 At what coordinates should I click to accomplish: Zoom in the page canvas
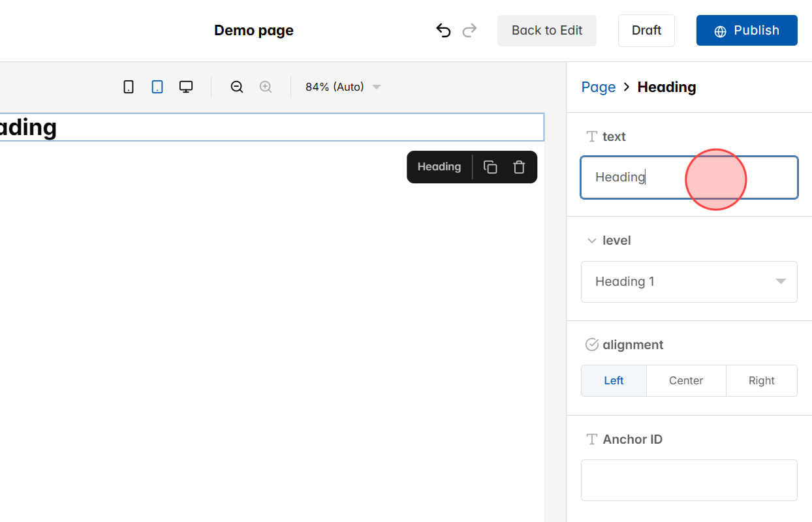coord(265,86)
